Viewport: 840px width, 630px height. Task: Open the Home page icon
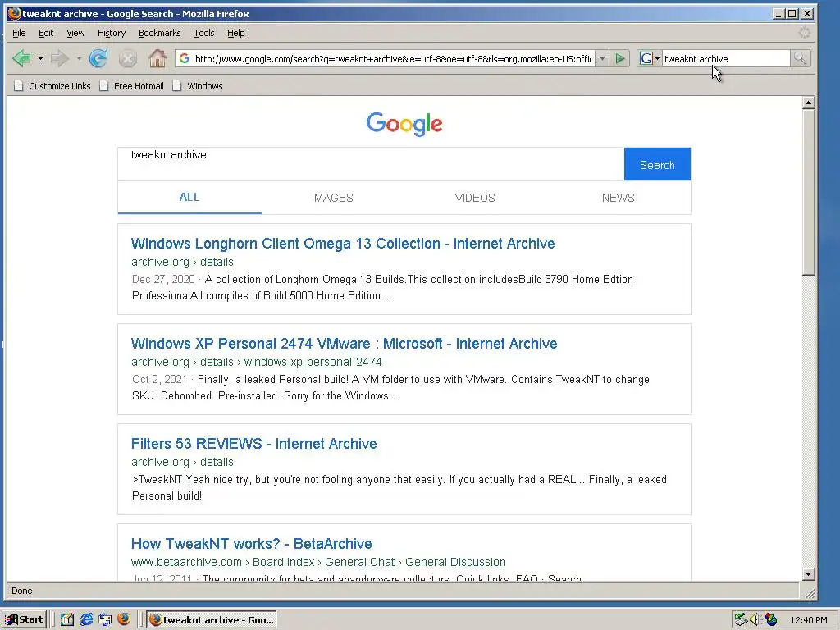157,58
